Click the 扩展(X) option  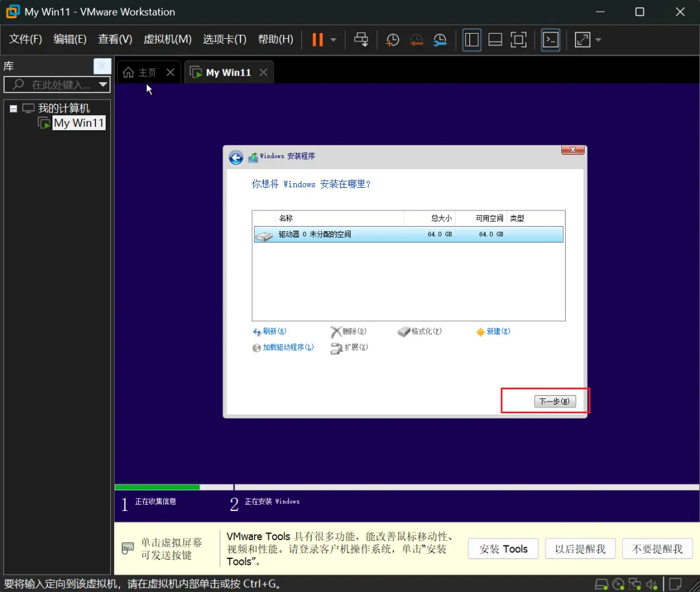(x=349, y=347)
